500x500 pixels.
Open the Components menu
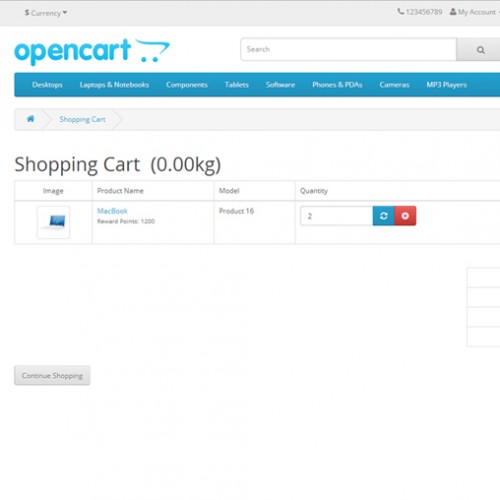[x=187, y=85]
